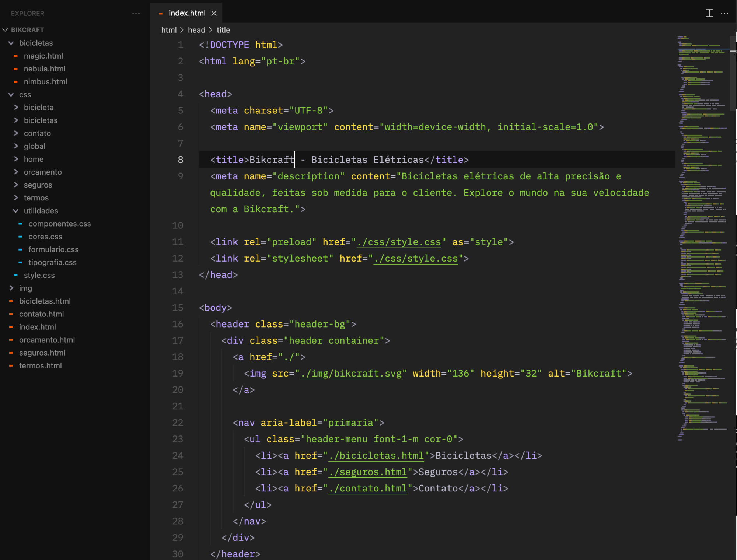This screenshot has width=737, height=560.
Task: Follow ./bicicletas.html href link
Action: (x=376, y=456)
